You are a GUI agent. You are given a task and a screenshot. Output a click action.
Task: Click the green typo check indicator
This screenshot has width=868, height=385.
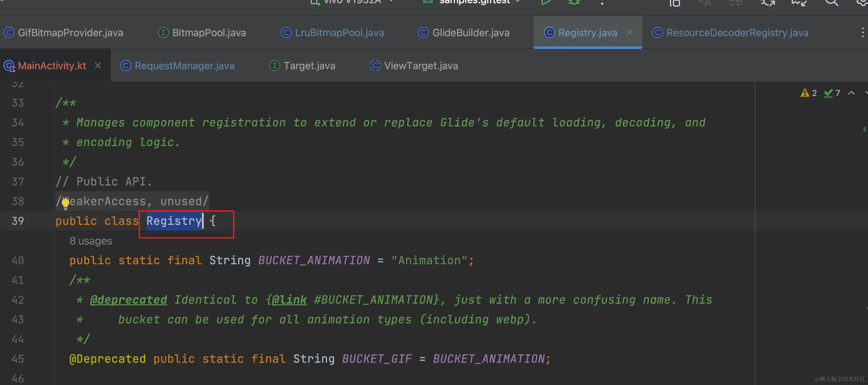pos(832,93)
